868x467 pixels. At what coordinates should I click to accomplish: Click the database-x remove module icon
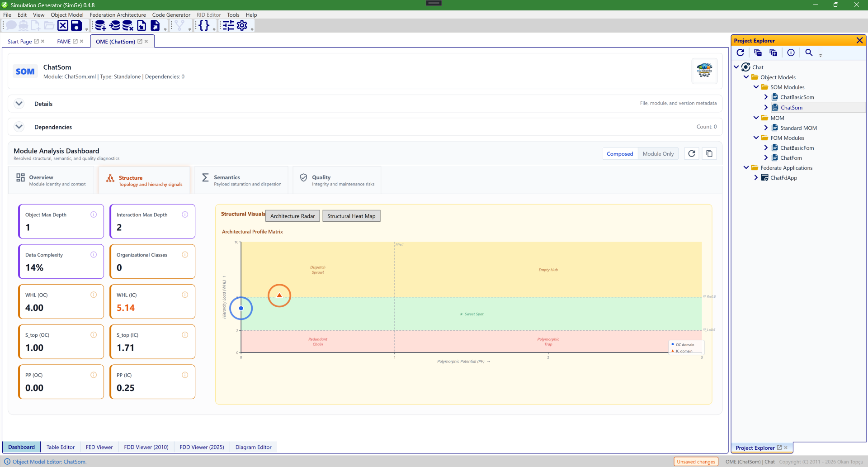[x=128, y=26]
